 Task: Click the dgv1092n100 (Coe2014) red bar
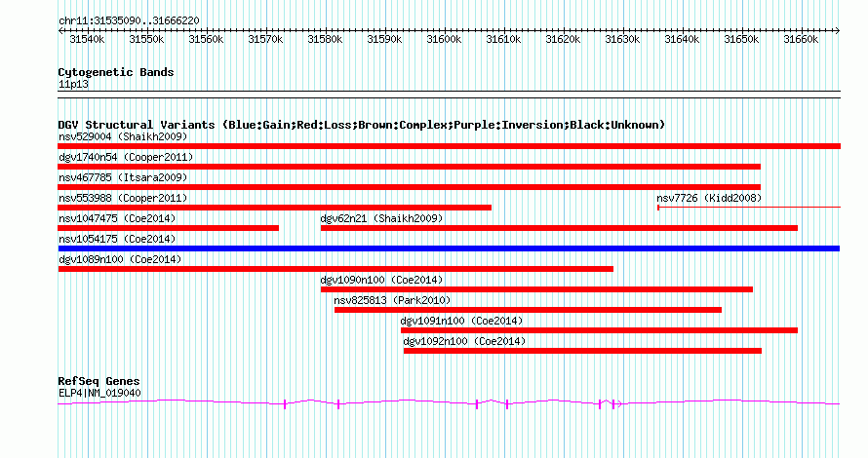(582, 351)
